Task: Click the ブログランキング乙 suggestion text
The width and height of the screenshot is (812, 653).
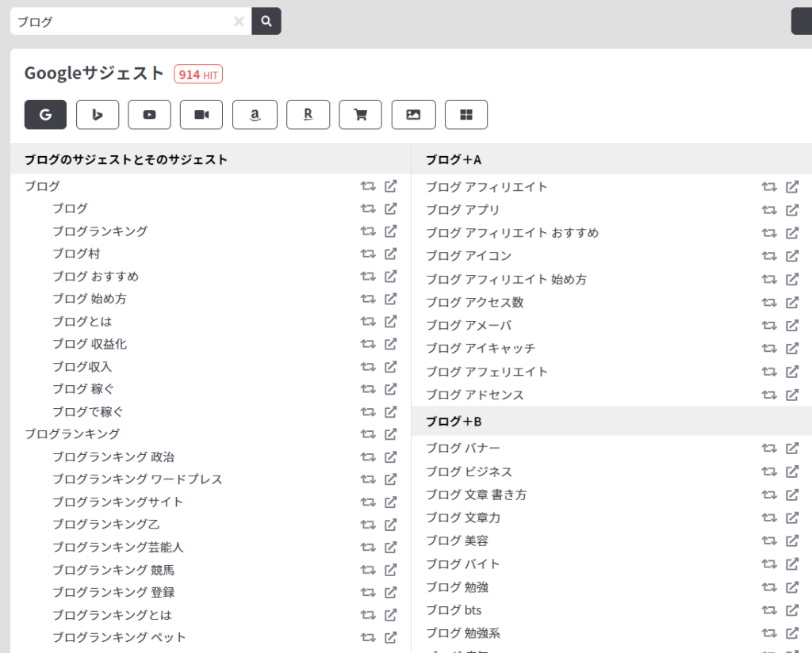Action: [x=106, y=524]
